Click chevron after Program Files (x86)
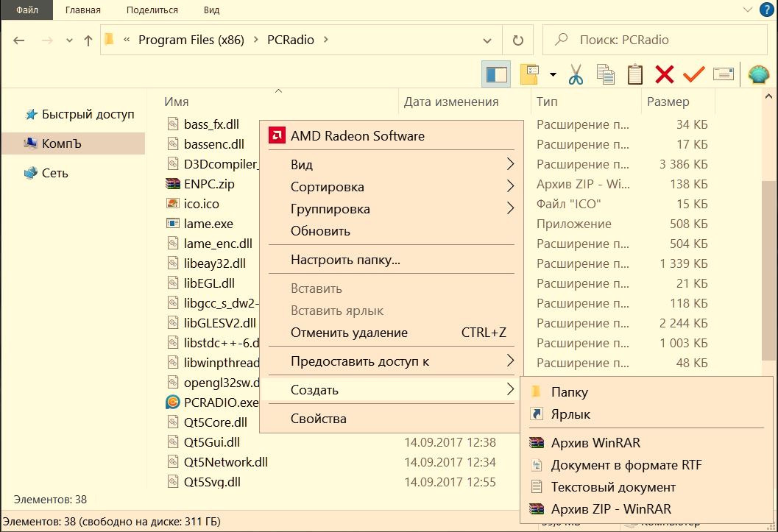 (x=256, y=40)
